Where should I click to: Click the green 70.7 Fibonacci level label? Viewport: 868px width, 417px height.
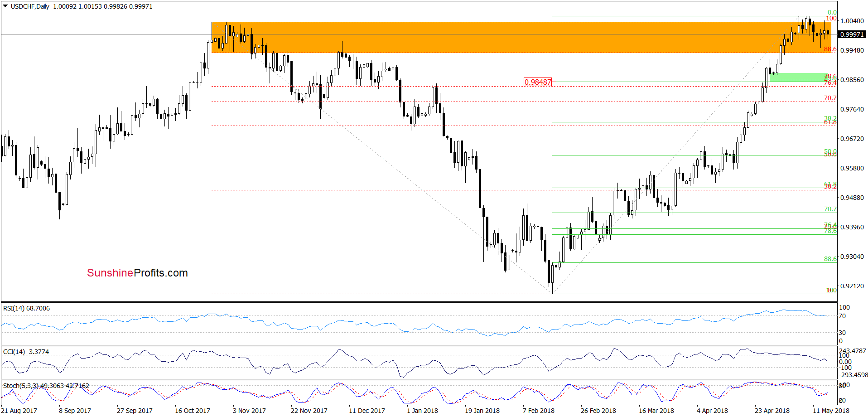click(830, 209)
